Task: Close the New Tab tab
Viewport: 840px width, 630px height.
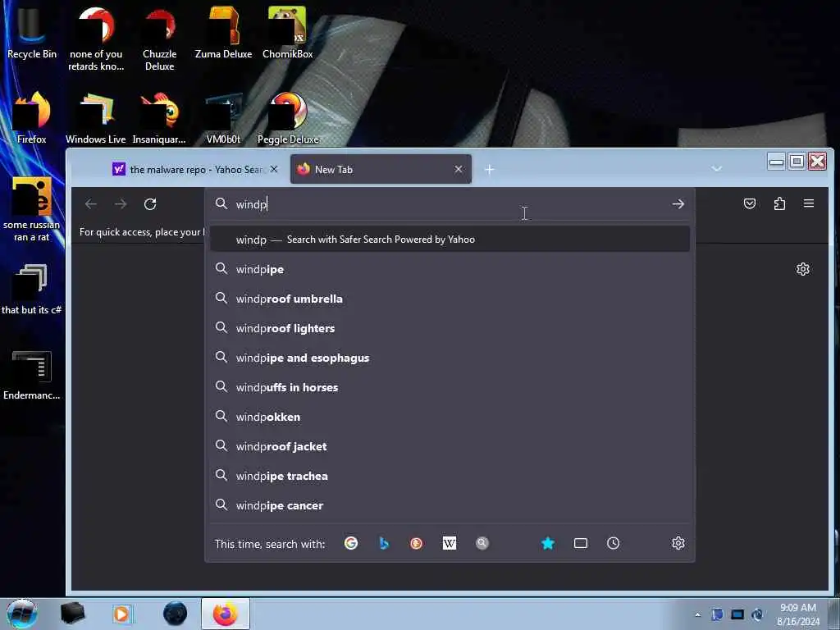Action: click(459, 169)
